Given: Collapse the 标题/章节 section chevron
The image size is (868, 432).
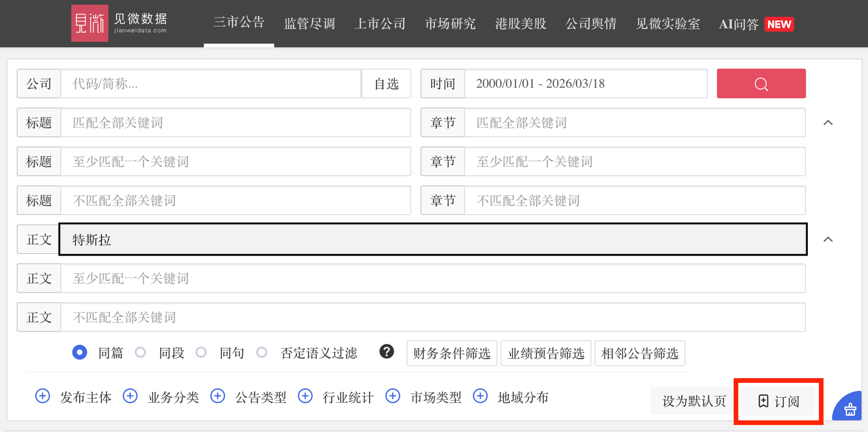Looking at the screenshot, I should click(828, 123).
